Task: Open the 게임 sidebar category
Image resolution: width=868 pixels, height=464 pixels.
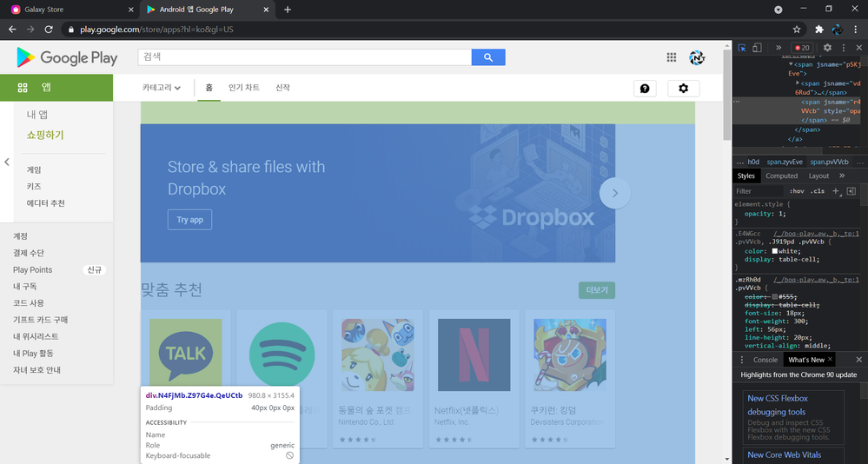Action: point(34,170)
